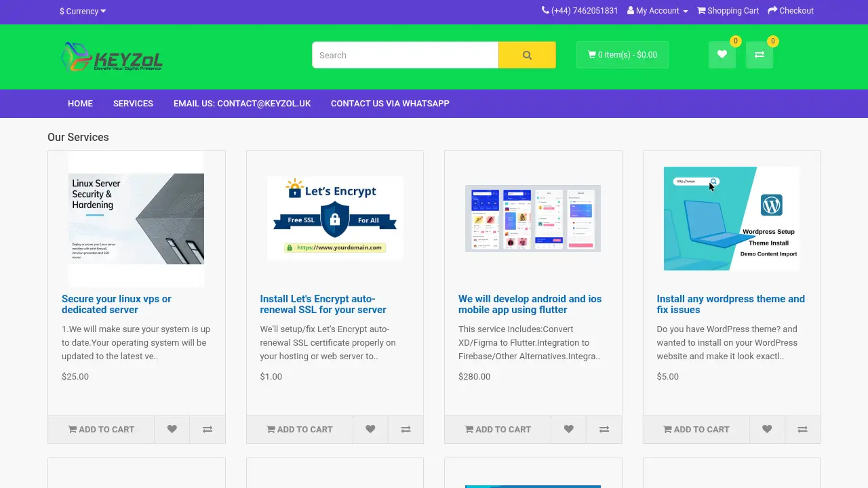Image resolution: width=868 pixels, height=488 pixels.
Task: Open the Flutter mobile app product image
Action: [x=533, y=219]
